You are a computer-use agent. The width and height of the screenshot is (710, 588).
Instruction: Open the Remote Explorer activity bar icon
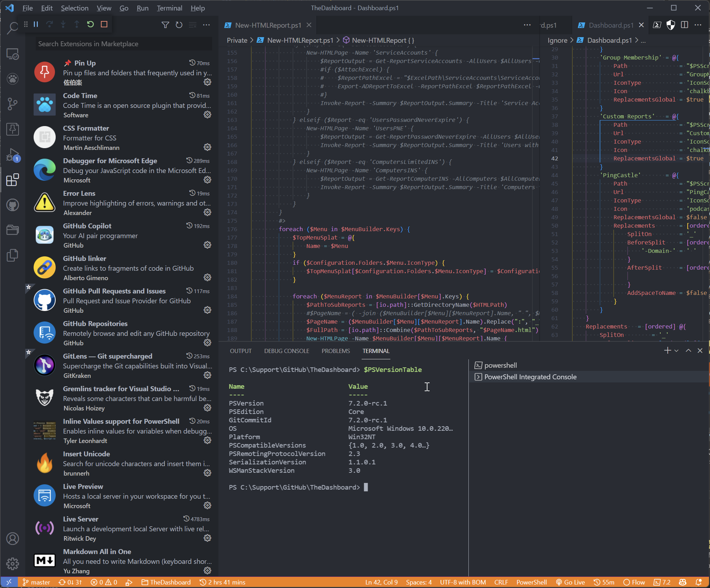[x=13, y=54]
